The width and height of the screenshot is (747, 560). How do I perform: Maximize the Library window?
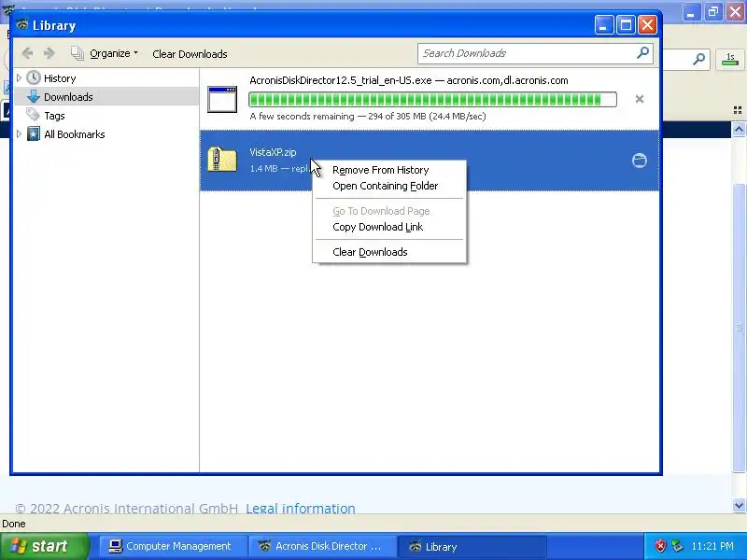pos(626,25)
